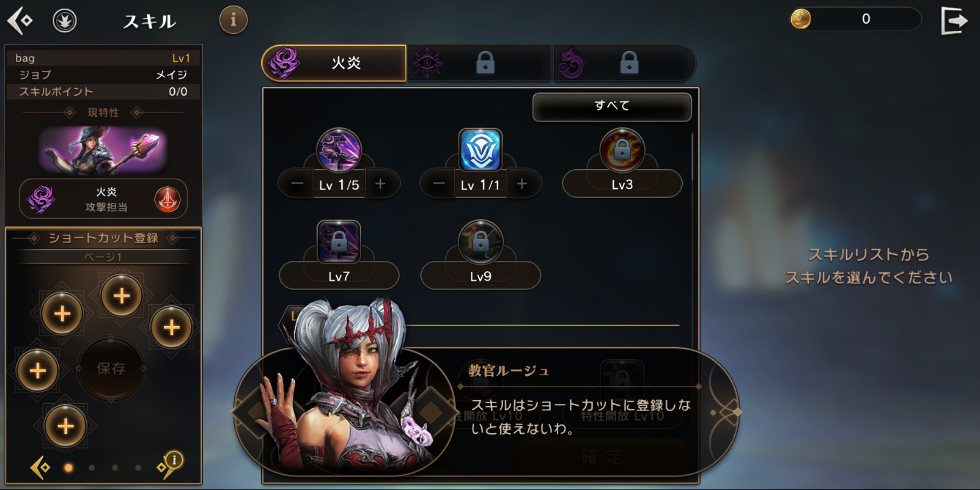Increase level of the Lv 1/5 skill
Screen dimensions: 980x490
click(380, 184)
